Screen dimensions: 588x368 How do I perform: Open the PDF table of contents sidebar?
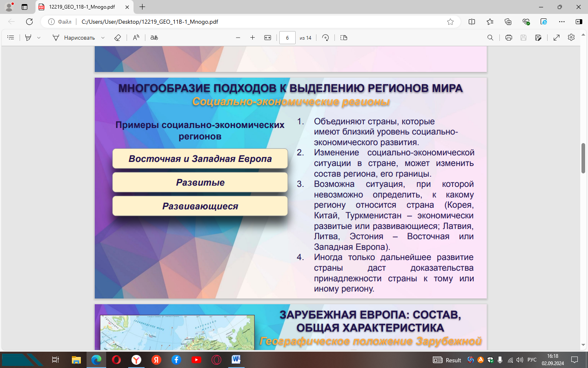coord(11,38)
